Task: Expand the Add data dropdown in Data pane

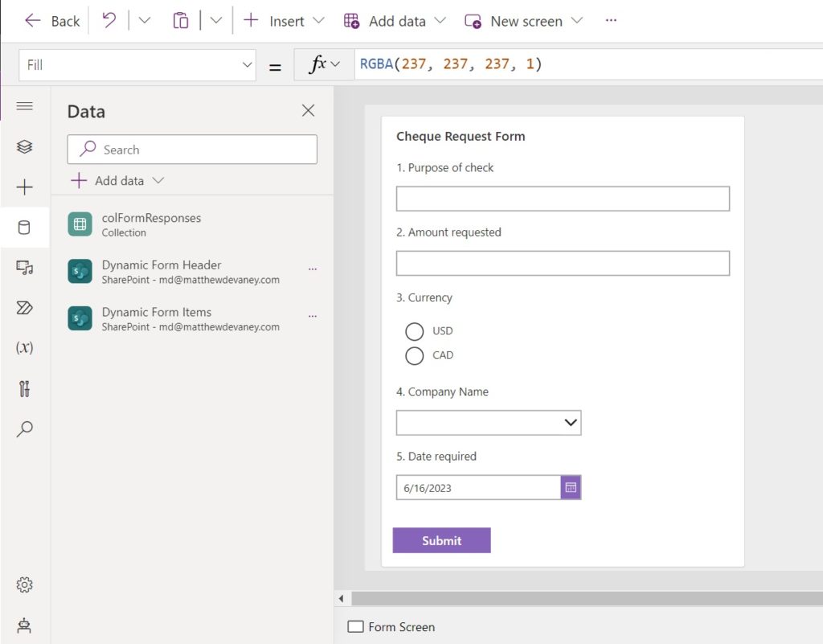Action: pyautogui.click(x=117, y=181)
